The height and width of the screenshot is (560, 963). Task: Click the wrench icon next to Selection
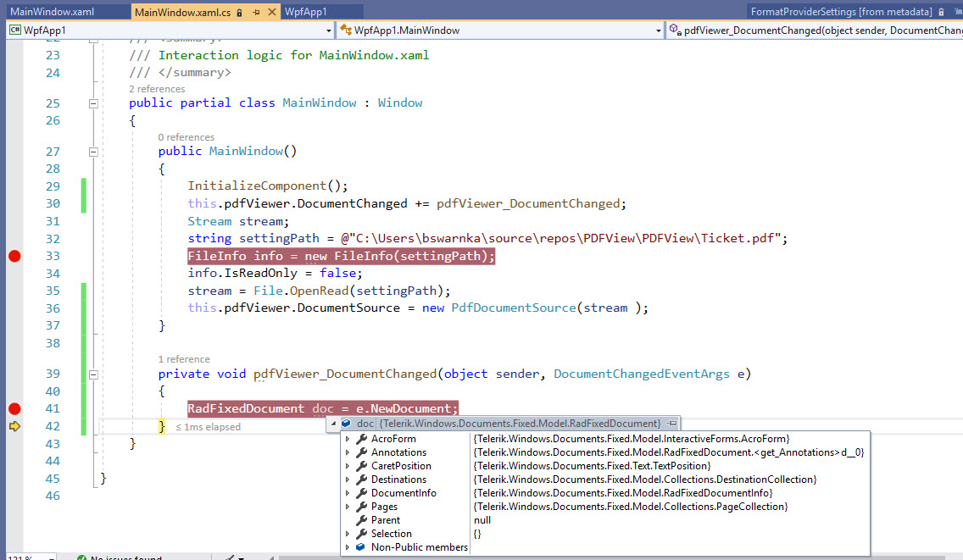(362, 534)
